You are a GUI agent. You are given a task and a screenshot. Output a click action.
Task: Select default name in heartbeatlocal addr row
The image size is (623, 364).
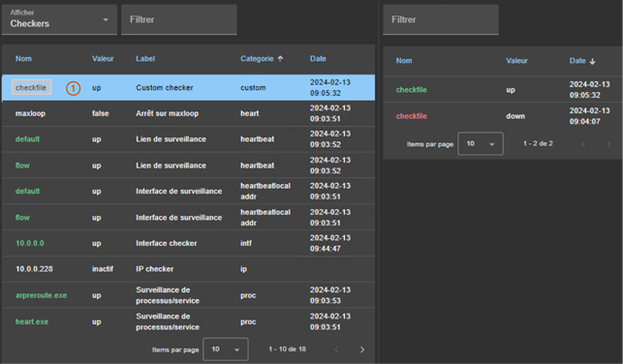(x=27, y=192)
